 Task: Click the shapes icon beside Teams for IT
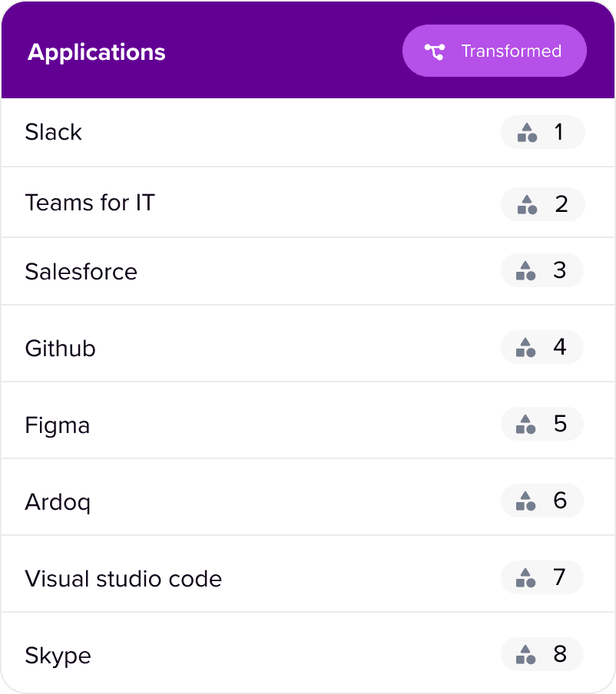coord(526,205)
